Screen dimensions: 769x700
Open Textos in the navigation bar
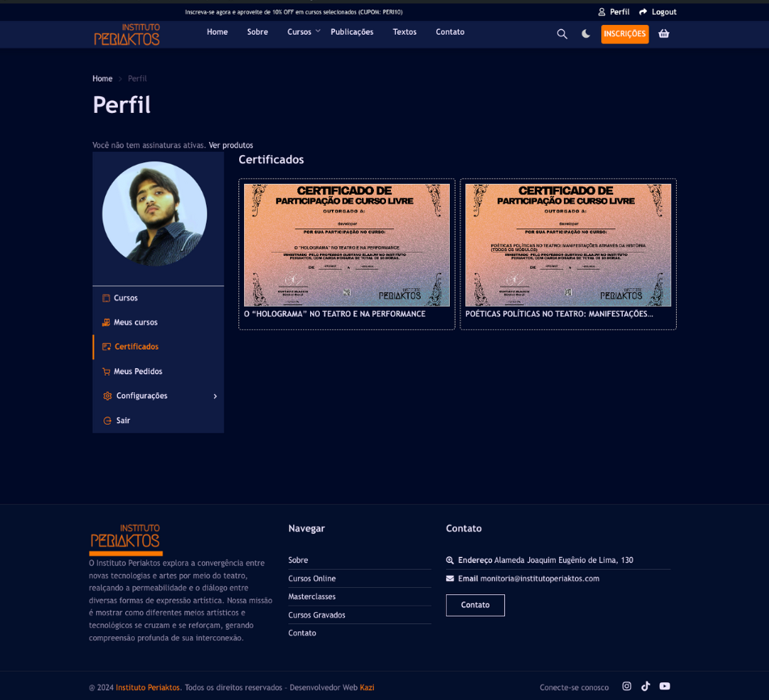405,31
